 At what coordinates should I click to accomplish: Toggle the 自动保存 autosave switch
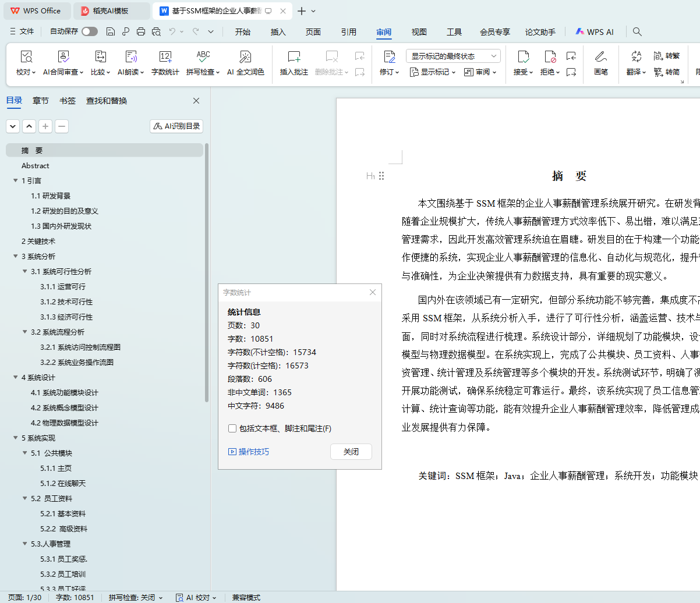click(90, 31)
